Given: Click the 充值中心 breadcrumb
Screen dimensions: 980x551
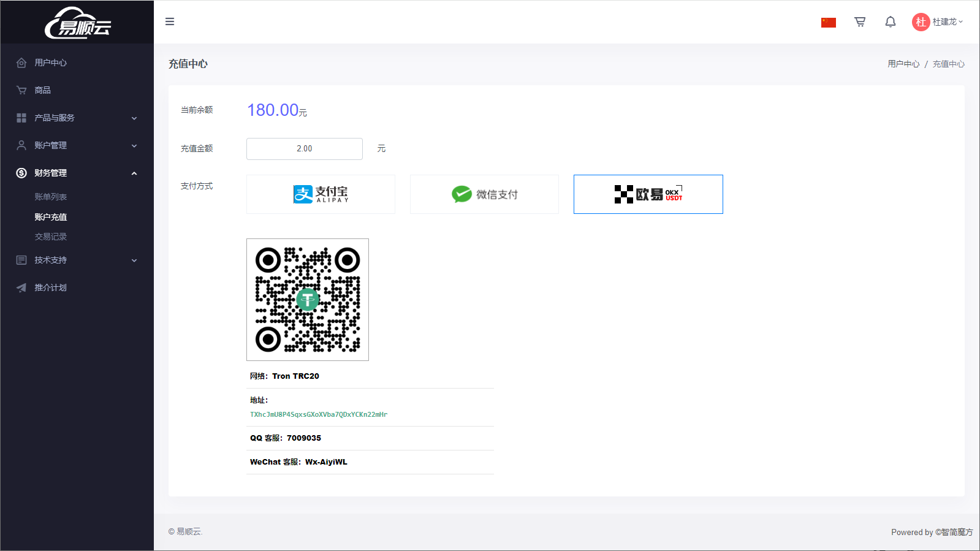Looking at the screenshot, I should click(949, 64).
